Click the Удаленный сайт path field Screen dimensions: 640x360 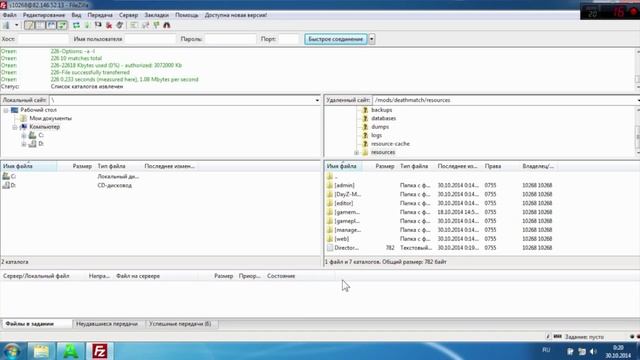(x=504, y=100)
